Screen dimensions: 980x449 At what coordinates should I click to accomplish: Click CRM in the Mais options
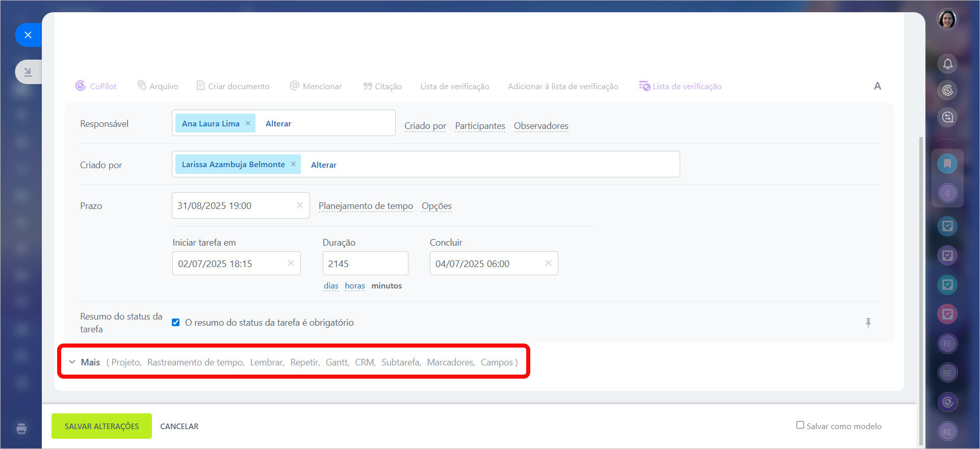click(365, 362)
